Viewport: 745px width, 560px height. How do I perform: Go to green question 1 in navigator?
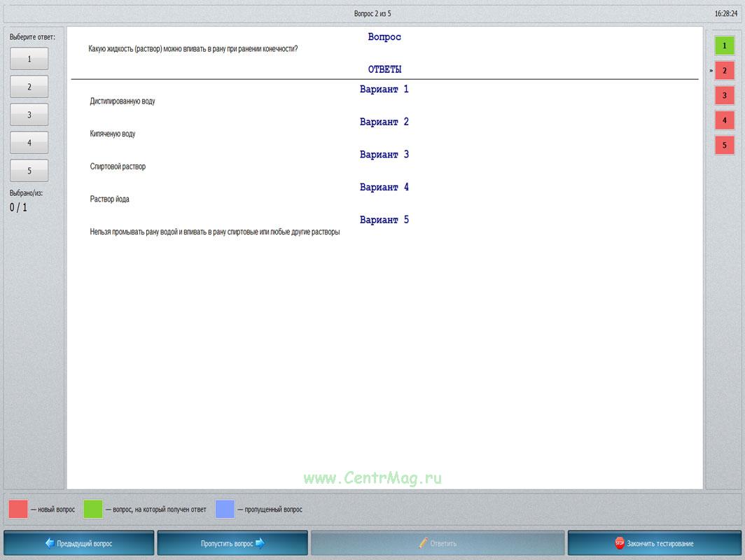click(724, 46)
